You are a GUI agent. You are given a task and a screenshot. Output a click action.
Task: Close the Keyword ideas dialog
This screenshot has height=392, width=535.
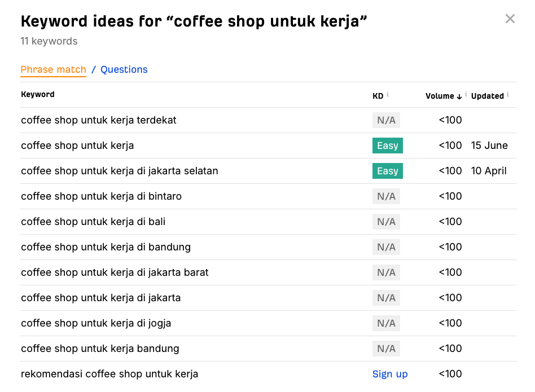[x=510, y=18]
